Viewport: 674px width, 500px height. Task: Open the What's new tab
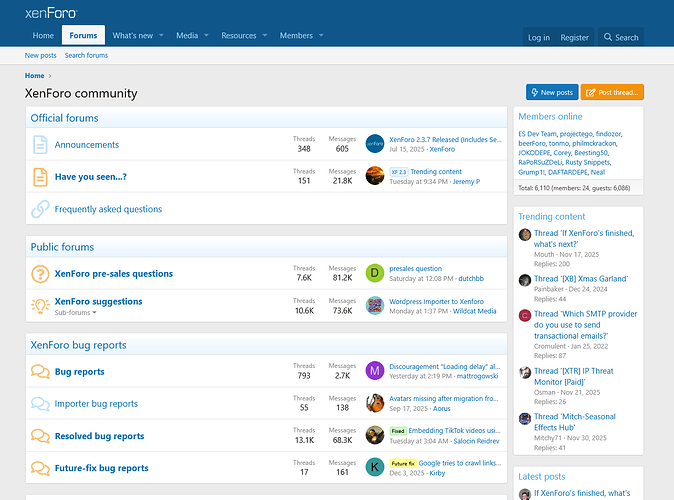coord(133,36)
